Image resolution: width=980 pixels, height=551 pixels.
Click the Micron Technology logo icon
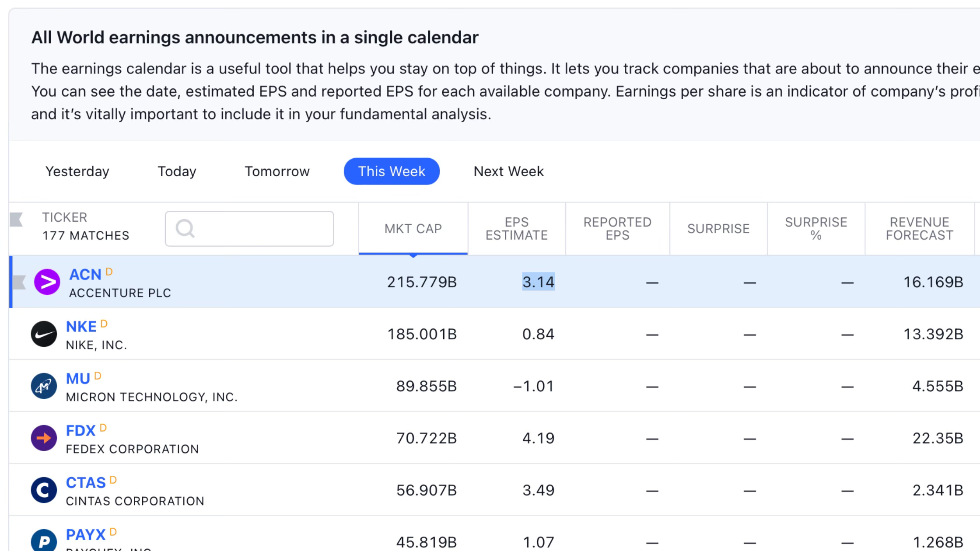point(44,386)
